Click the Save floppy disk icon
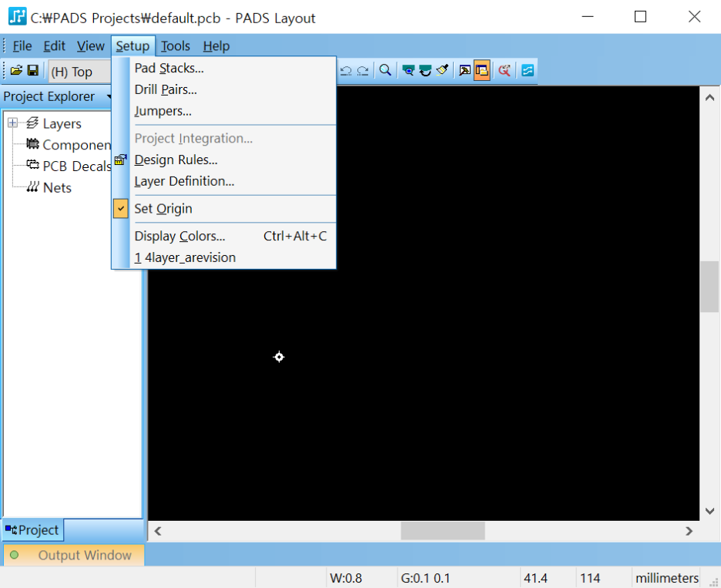Viewport: 721px width, 588px height. click(33, 70)
